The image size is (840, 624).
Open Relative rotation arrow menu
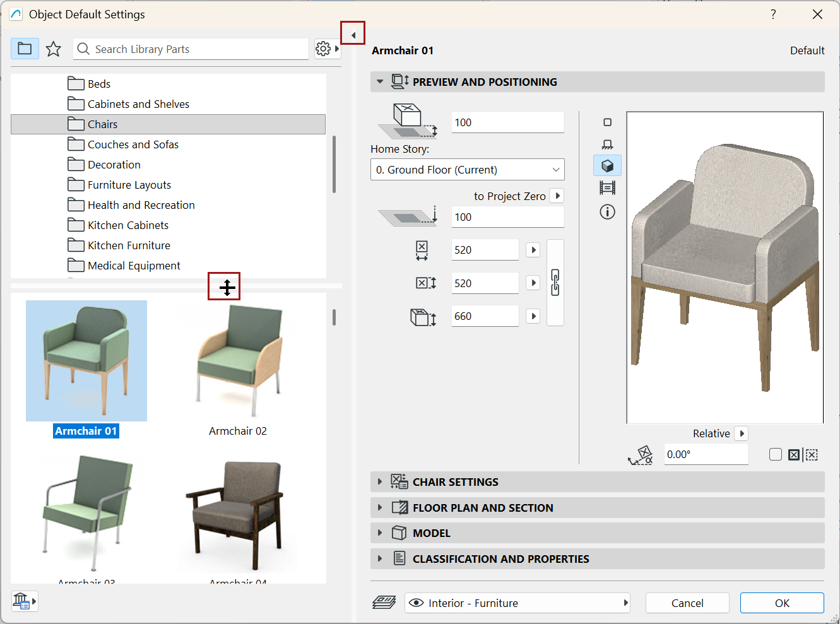point(742,433)
